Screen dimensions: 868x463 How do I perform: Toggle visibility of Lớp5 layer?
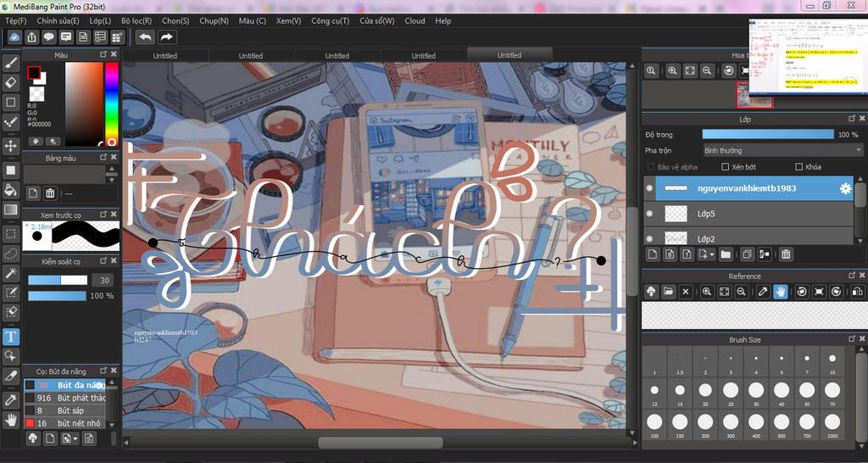tap(649, 213)
